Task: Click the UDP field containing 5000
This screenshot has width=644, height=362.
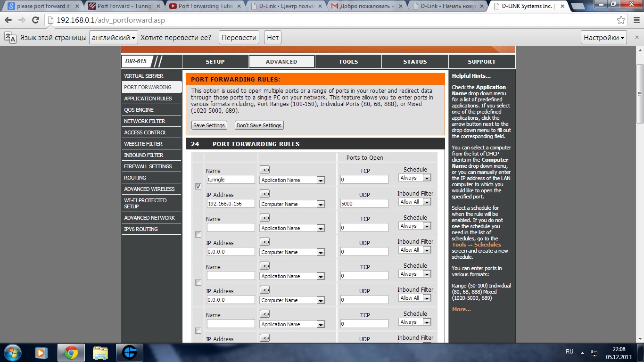Action: tap(364, 204)
